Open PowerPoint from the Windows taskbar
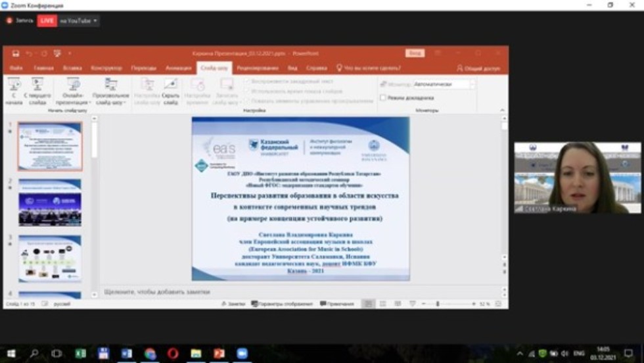 point(219,354)
